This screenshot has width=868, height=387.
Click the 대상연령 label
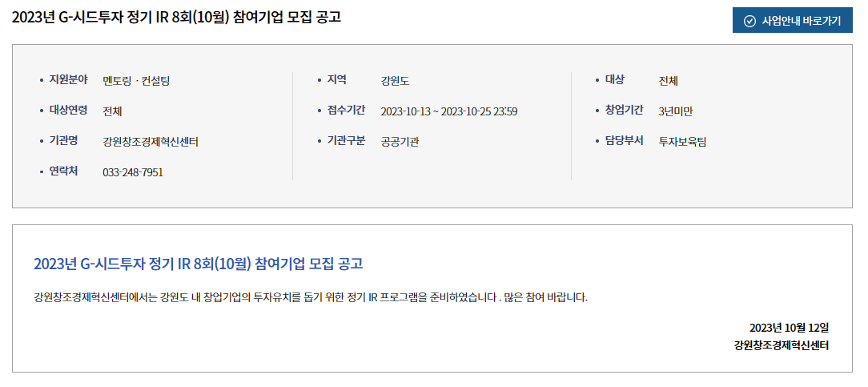[68, 111]
